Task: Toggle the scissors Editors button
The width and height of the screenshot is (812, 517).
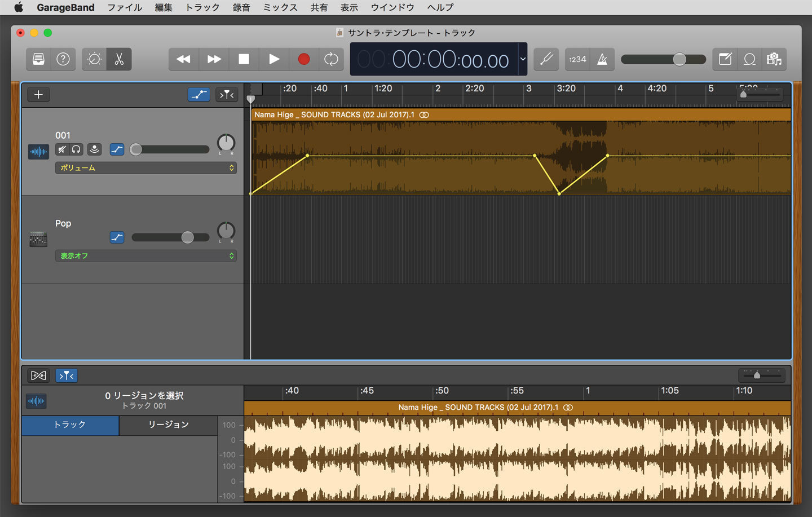Action: pos(119,59)
